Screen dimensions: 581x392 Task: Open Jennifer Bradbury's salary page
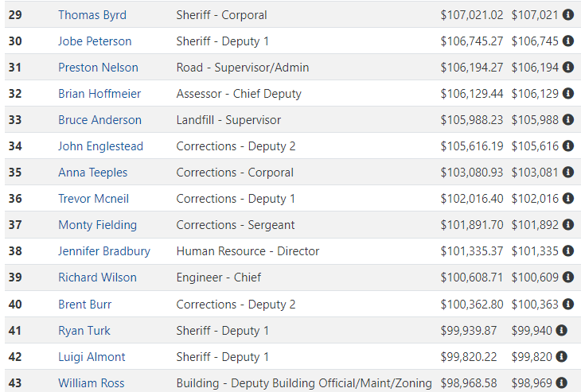(104, 251)
